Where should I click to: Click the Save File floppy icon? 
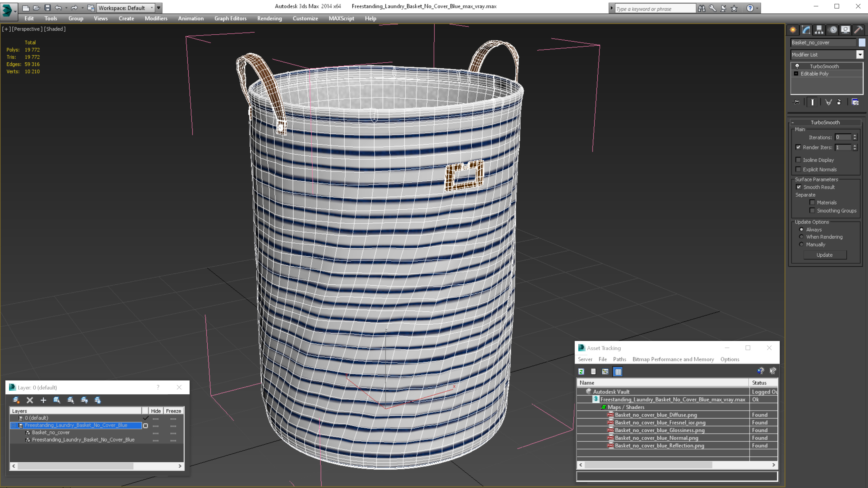point(48,8)
